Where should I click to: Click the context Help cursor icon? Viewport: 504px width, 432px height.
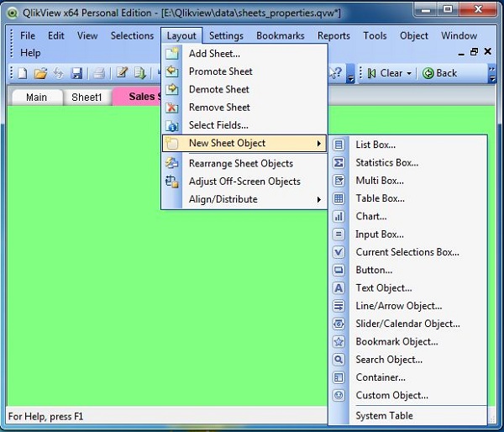(x=335, y=73)
